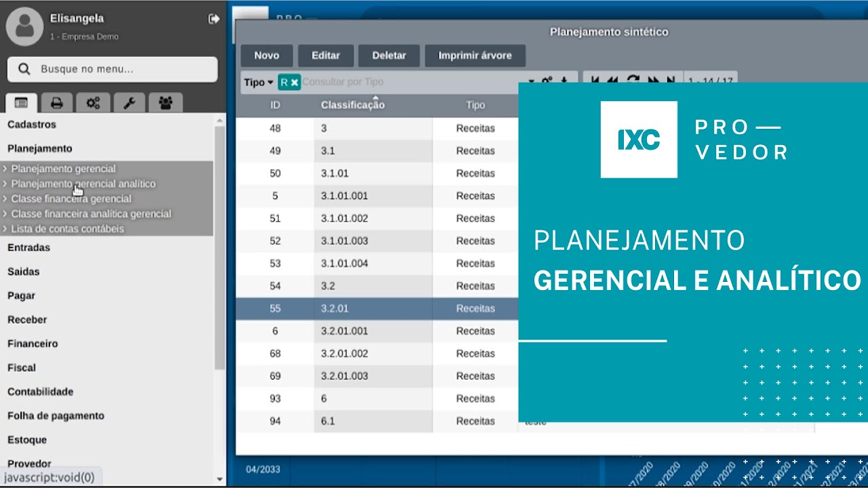Remove the R filter tag
868x488 pixels.
click(x=294, y=83)
